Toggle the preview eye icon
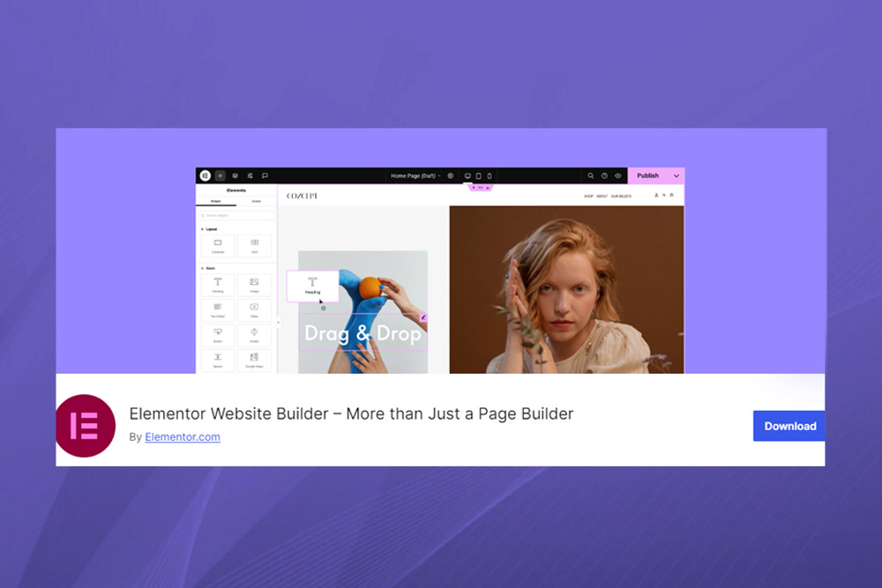The height and width of the screenshot is (588, 882). pyautogui.click(x=617, y=175)
